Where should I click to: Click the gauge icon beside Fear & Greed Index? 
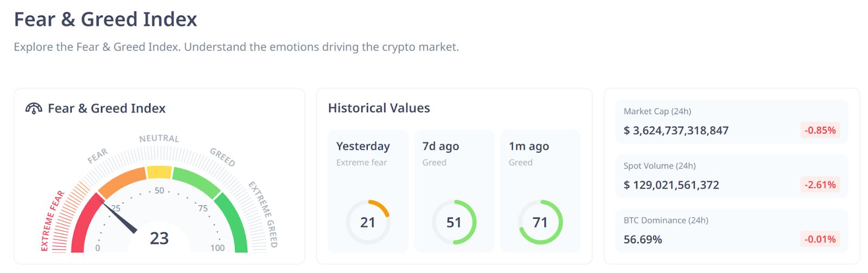point(34,108)
